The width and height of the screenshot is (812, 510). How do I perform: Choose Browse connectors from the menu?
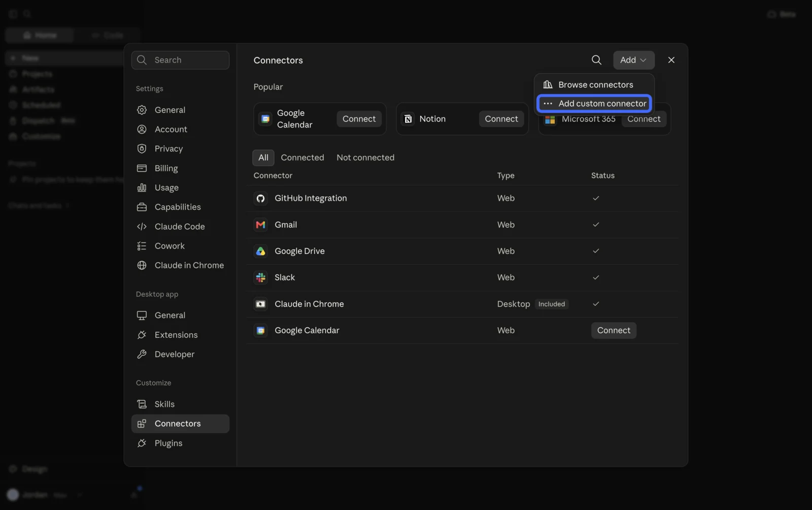594,85
